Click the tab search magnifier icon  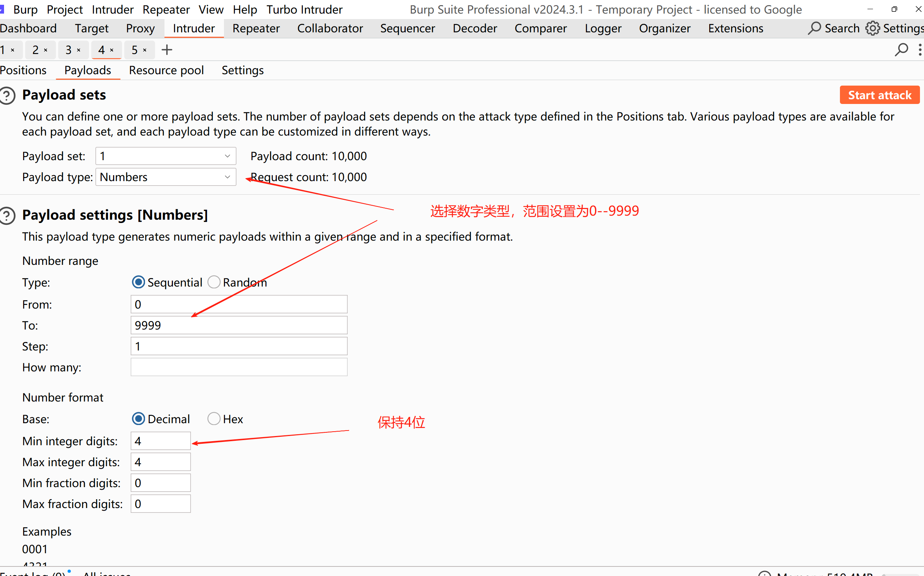901,50
